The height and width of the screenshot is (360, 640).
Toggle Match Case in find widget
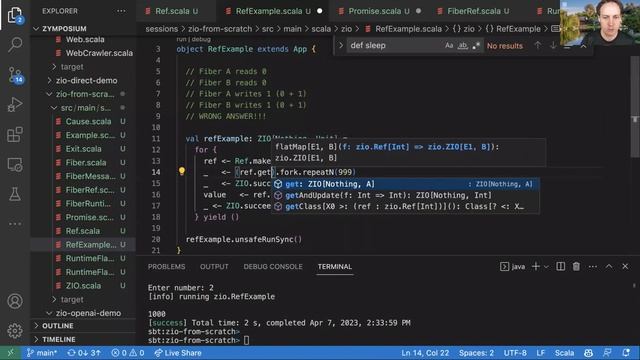pos(449,45)
